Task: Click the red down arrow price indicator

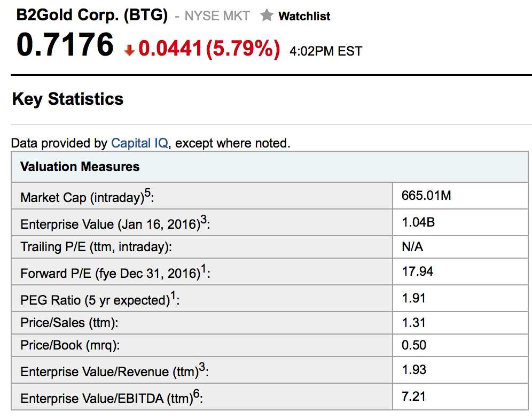Action: pyautogui.click(x=129, y=50)
